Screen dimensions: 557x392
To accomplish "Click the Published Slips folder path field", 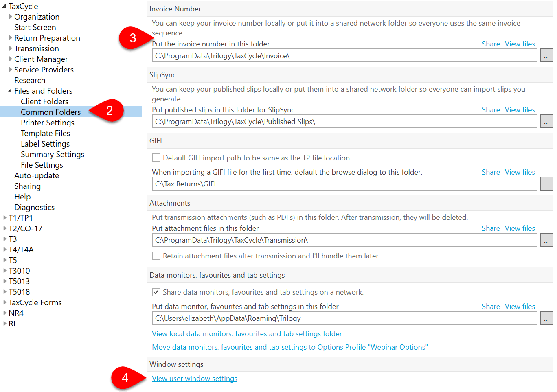I will pos(344,121).
